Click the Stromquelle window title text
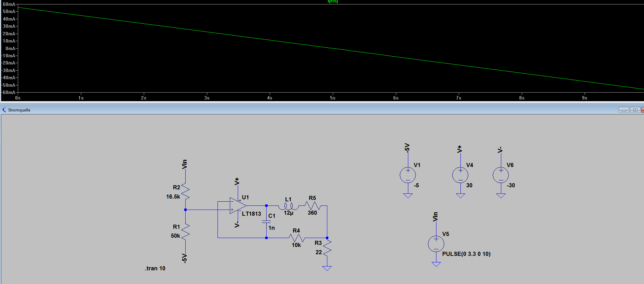This screenshot has width=644, height=284. [19, 110]
